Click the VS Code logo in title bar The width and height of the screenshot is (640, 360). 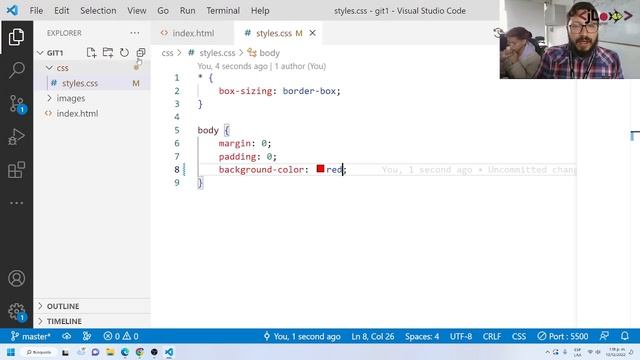(x=12, y=10)
